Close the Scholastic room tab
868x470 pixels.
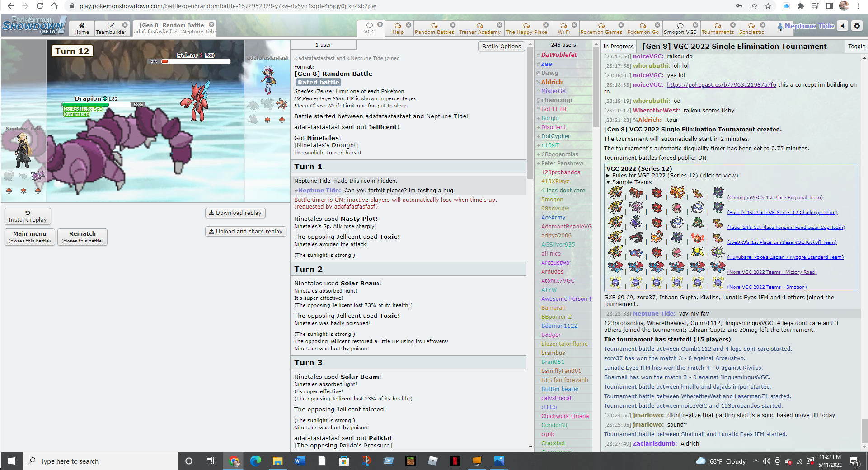point(763,25)
